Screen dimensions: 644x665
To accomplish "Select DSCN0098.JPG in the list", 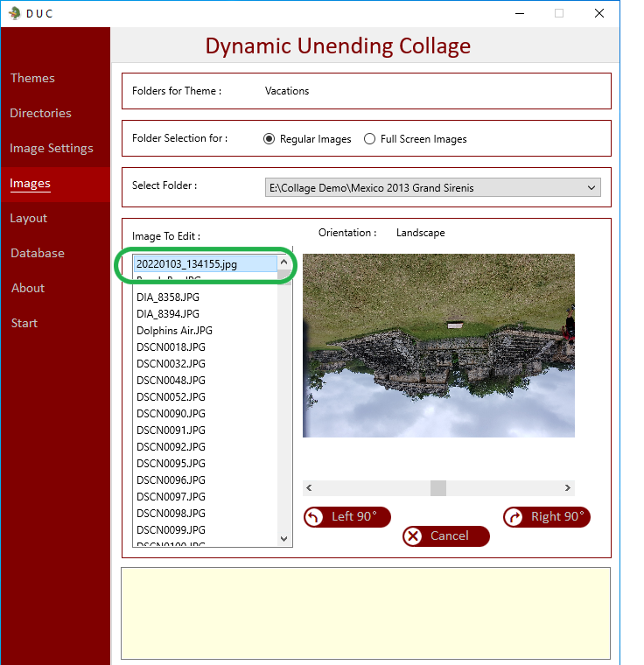I will point(171,513).
